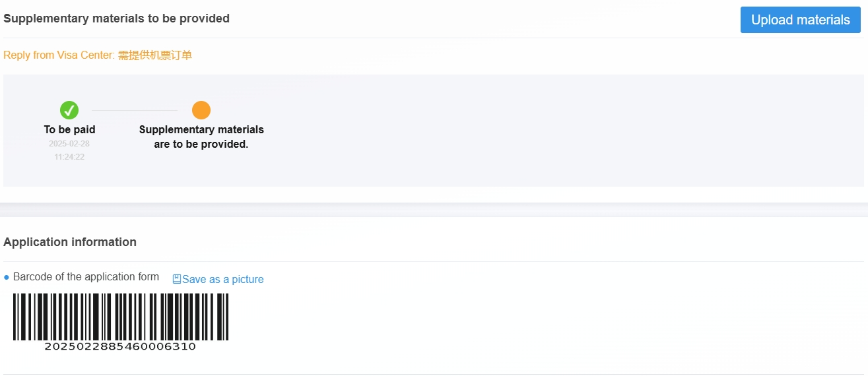Click empty area of the gray progress panel
The width and height of the screenshot is (868, 376).
click(528, 132)
